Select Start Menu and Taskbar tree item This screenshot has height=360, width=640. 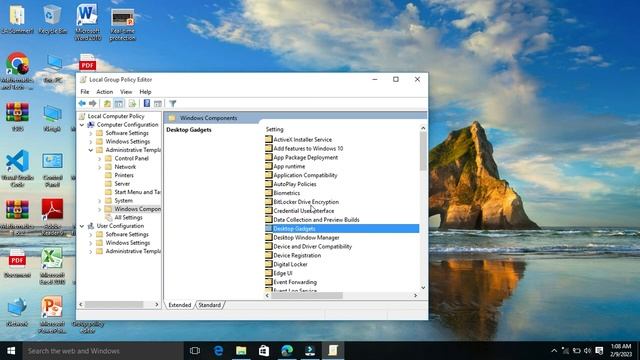click(137, 192)
